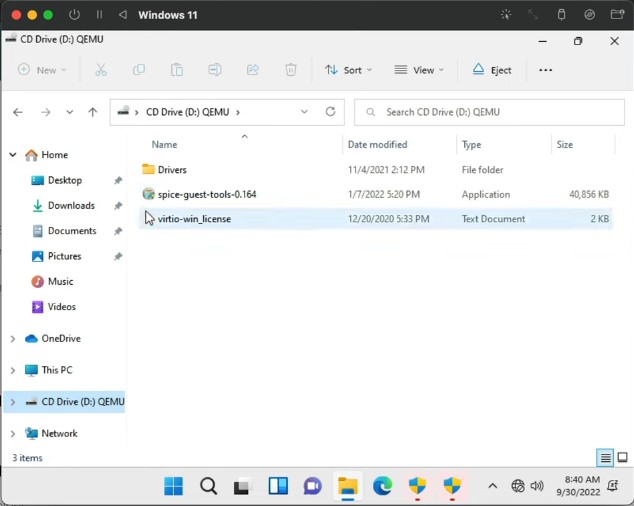This screenshot has width=634, height=506.
Task: Click the USB devices icon in VM toolbar
Action: (x=562, y=15)
